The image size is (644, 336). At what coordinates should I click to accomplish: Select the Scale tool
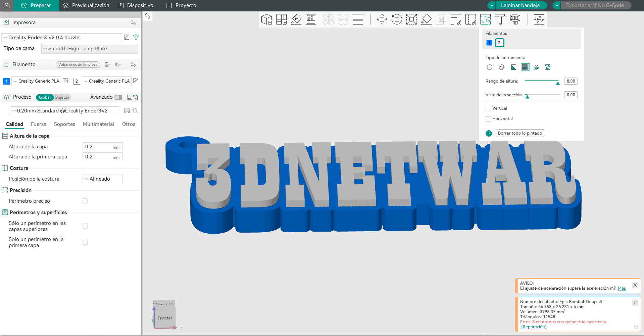pyautogui.click(x=411, y=19)
